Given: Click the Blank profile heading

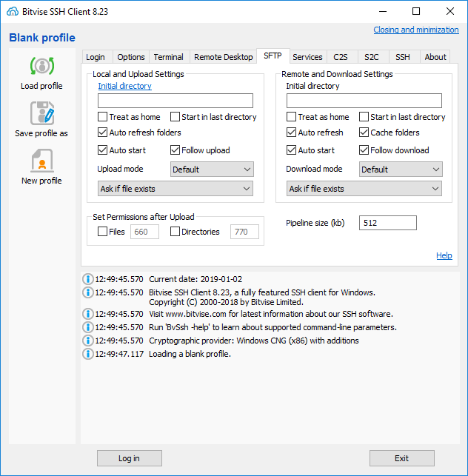Looking at the screenshot, I should (42, 38).
